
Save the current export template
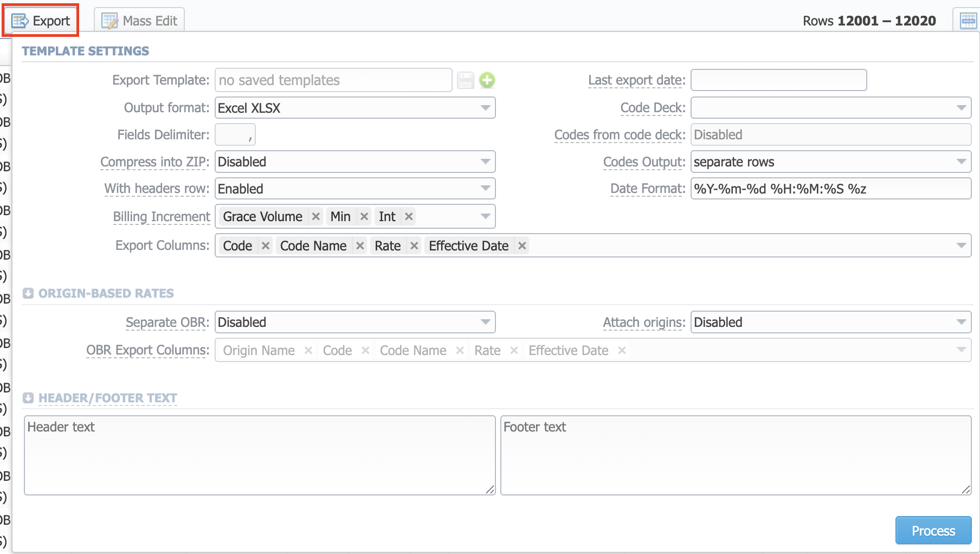465,80
